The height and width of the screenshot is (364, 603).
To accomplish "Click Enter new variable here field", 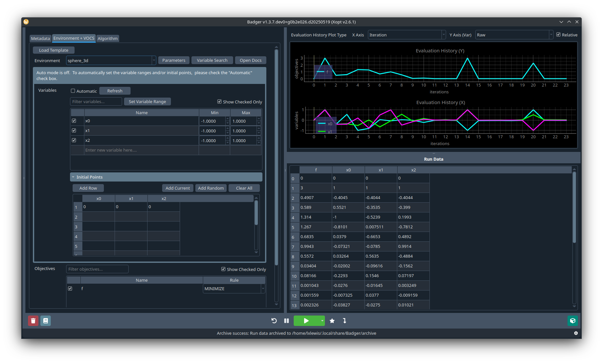I will pyautogui.click(x=141, y=150).
